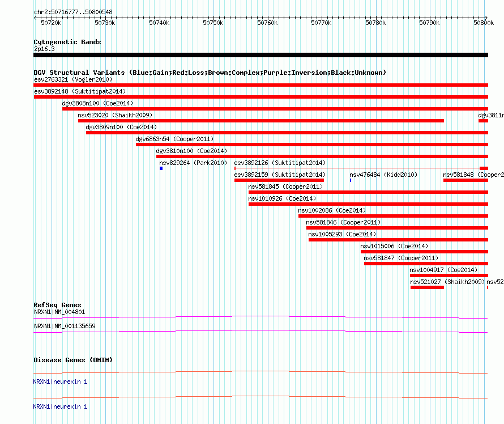Open second NRXN1|neurexin 1 OMIM link

[60, 407]
